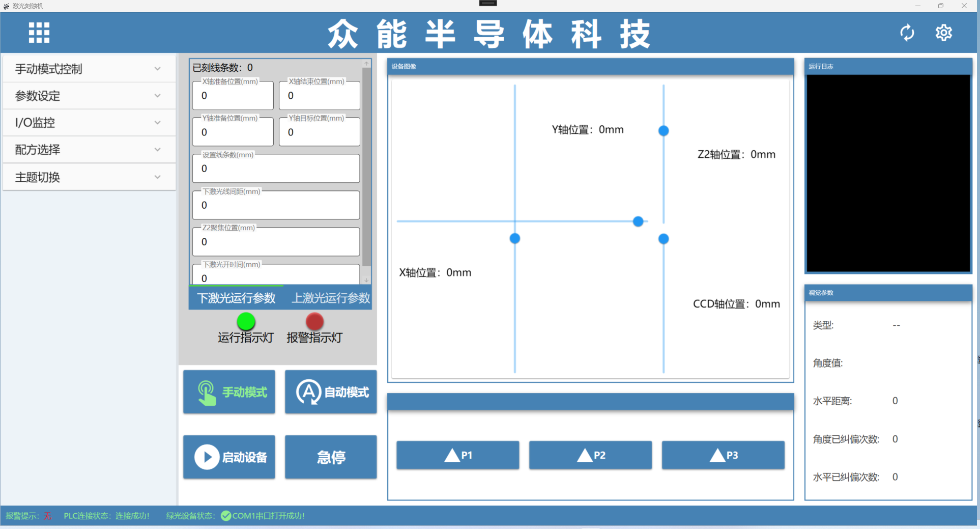Click the parameter panel scrollbar thumb
Image resolution: width=980 pixels, height=529 pixels.
(366, 166)
